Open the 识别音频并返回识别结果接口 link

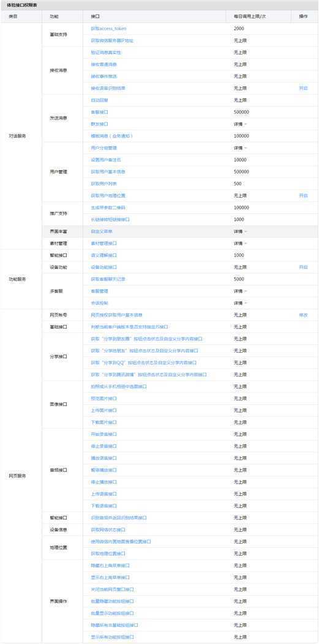[119, 518]
